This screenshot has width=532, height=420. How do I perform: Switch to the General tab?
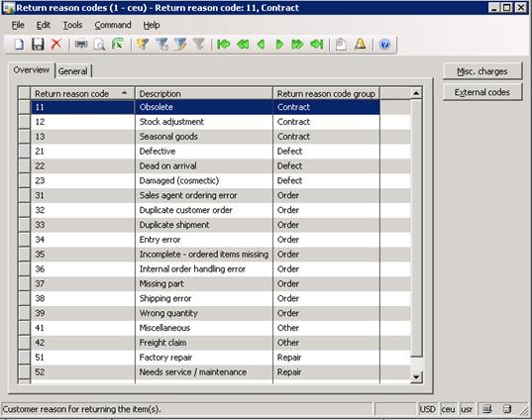(x=73, y=71)
